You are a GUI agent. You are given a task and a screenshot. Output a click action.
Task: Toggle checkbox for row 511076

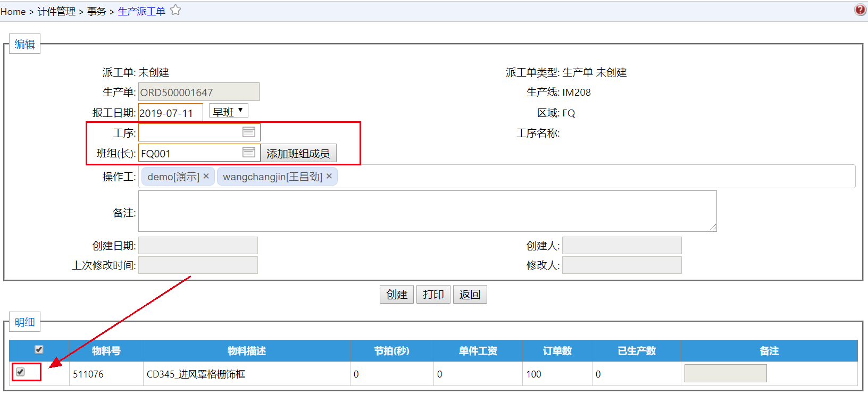(20, 372)
